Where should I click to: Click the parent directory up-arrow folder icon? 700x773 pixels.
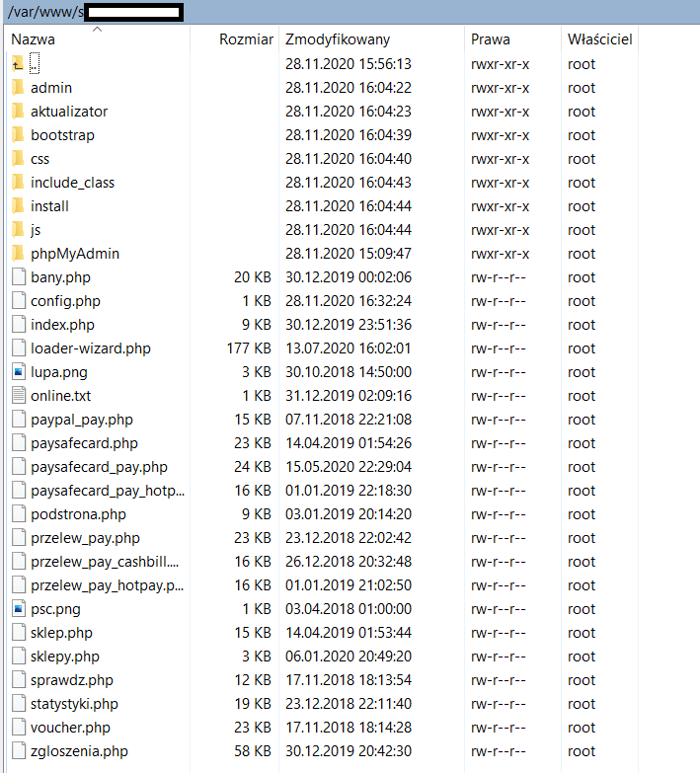point(18,64)
